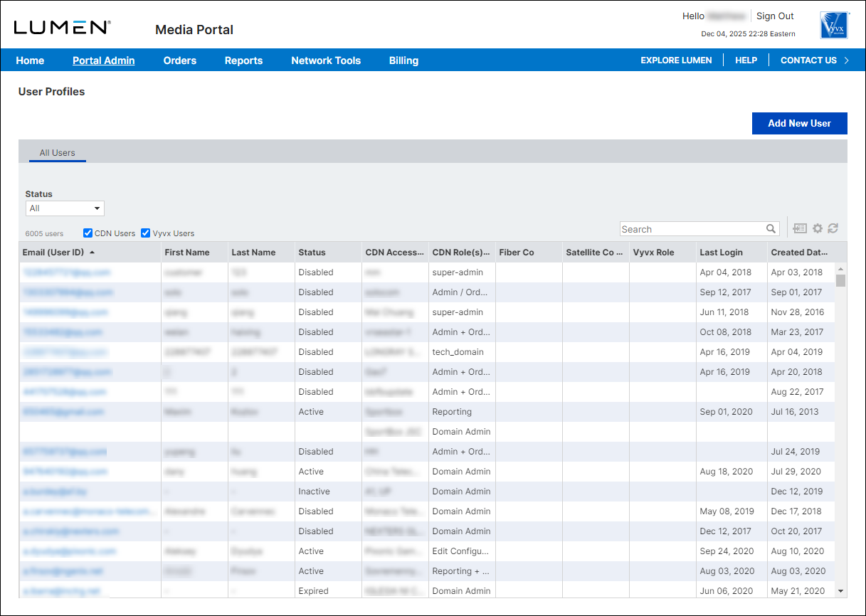Open the Status filter dropdown

click(65, 208)
